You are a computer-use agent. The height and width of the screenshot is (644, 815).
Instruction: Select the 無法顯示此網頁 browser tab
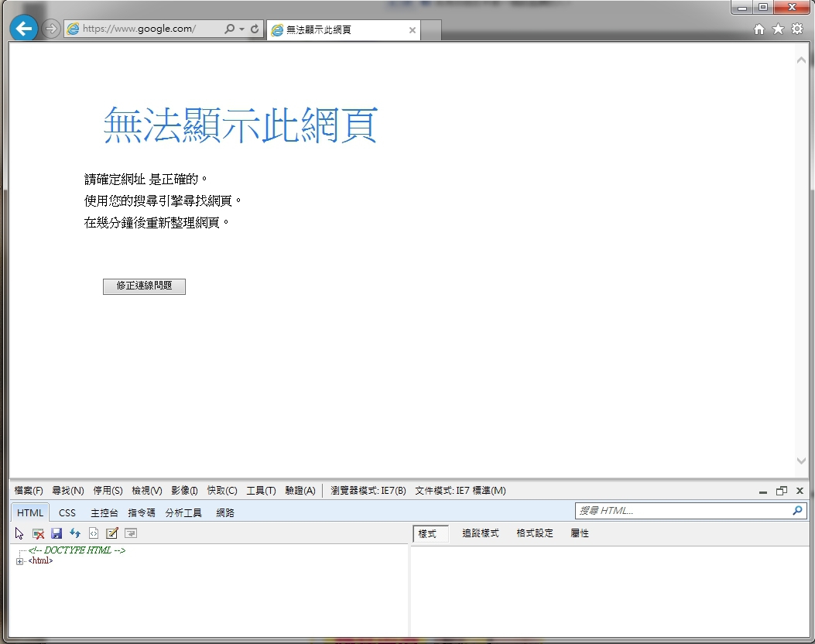click(x=343, y=30)
